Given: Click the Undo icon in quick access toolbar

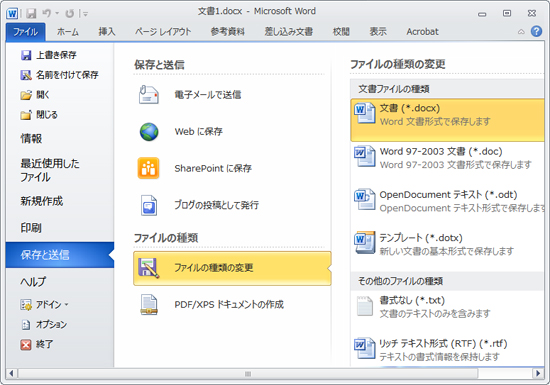Looking at the screenshot, I should [x=47, y=13].
